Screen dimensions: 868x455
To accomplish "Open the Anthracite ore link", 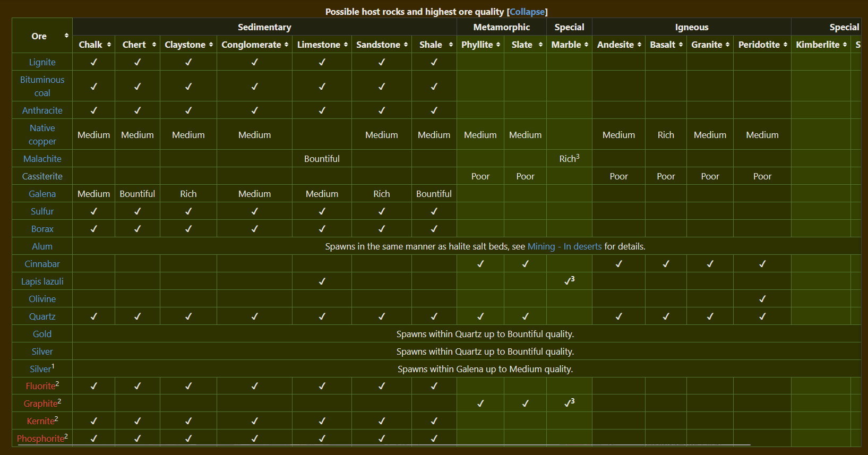I will coord(42,110).
